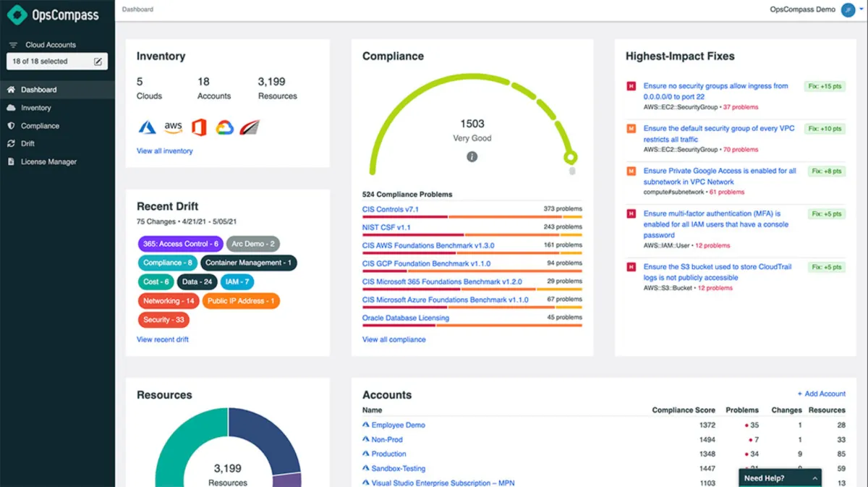
Task: Click the Inventory cloud icon in sidebar
Action: (11, 108)
